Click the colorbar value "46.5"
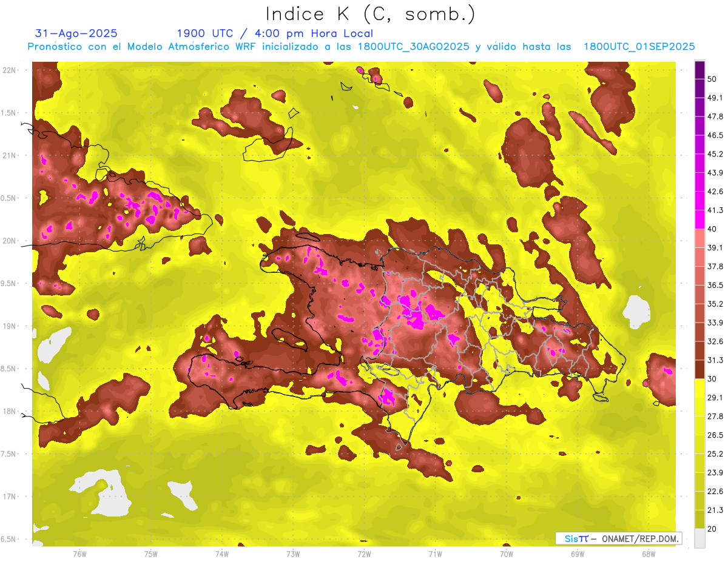Viewport: 728px width, 562px height. tap(715, 135)
